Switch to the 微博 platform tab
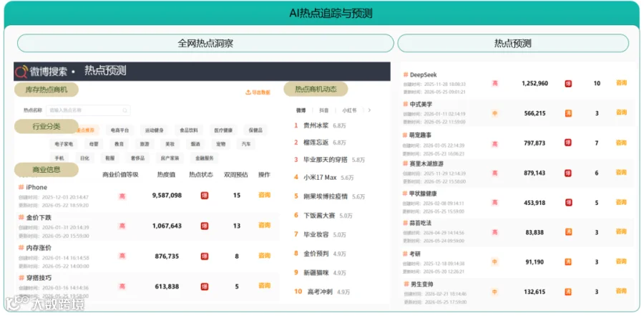Viewport: 644px width, 316px height. coord(301,110)
